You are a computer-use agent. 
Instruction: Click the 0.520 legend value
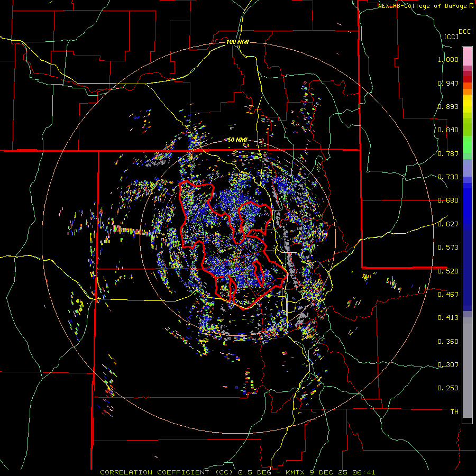pos(448,271)
